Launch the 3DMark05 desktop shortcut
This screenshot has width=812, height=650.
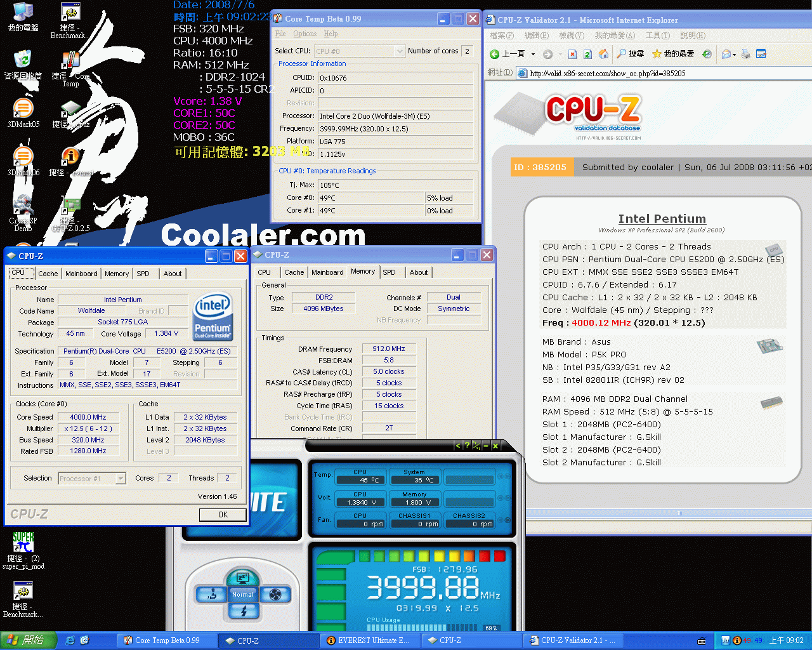pos(23,113)
